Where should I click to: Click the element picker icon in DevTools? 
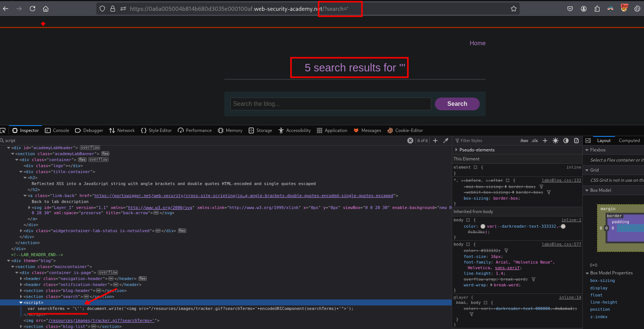click(x=3, y=130)
